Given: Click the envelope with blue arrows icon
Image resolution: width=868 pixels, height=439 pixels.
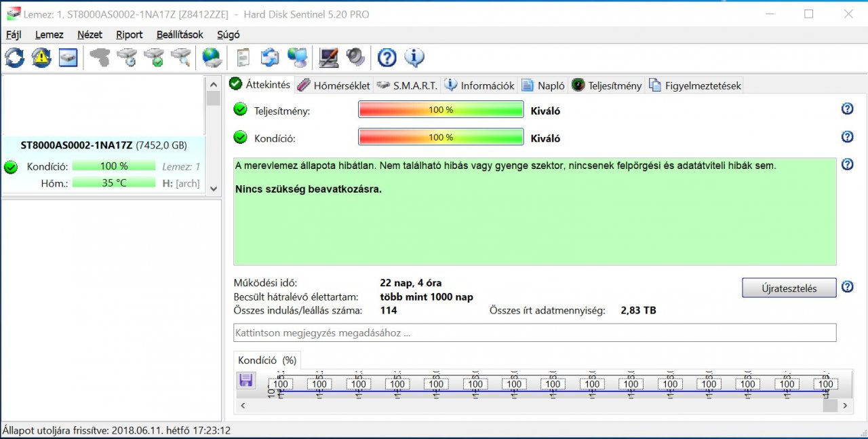Looking at the screenshot, I should (x=270, y=58).
